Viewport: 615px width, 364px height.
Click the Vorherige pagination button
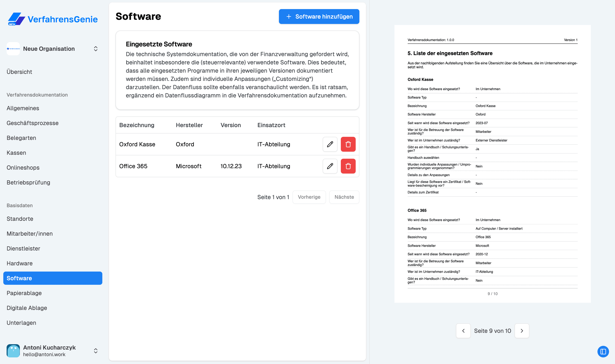(x=309, y=197)
